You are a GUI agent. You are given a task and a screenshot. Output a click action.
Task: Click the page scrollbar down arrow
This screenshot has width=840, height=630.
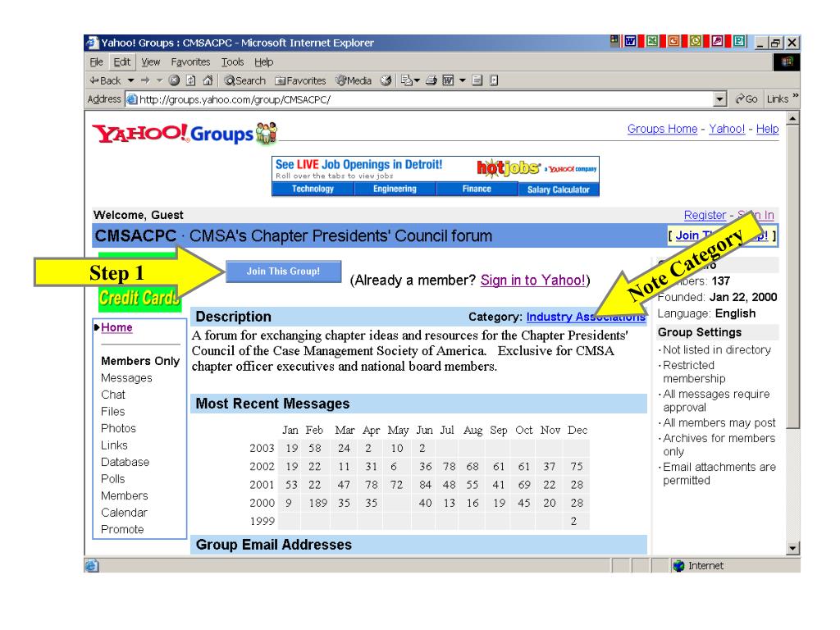click(x=793, y=548)
